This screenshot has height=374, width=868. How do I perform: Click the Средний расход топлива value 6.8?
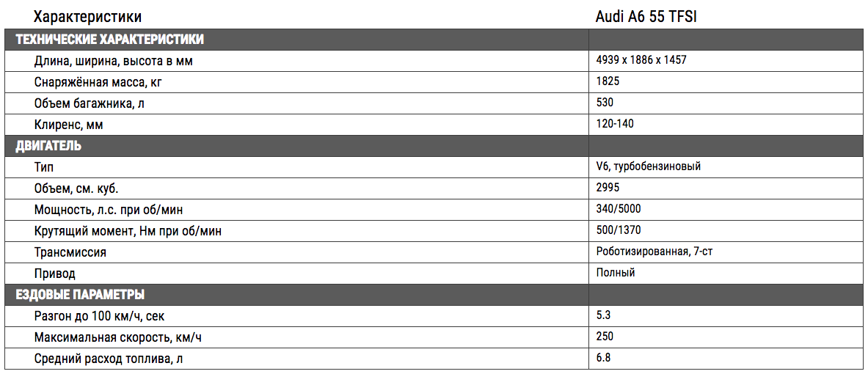click(x=603, y=357)
